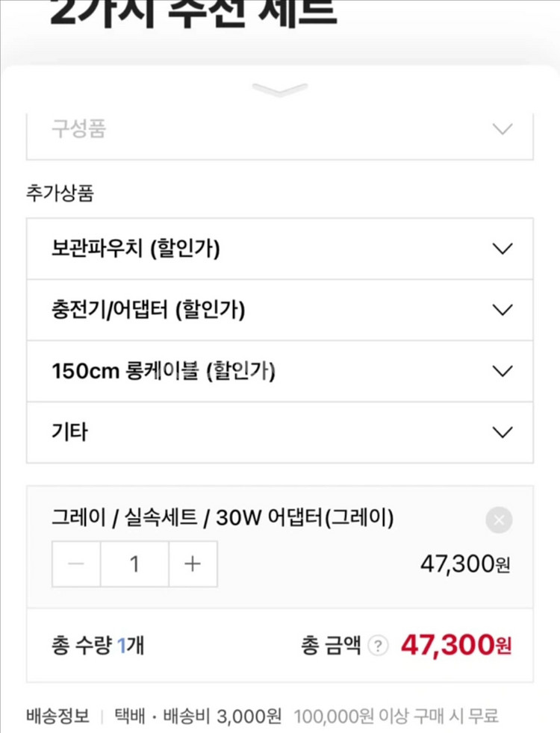Image resolution: width=560 pixels, height=733 pixels.
Task: Click the down arrow on the 기타 row
Action: pyautogui.click(x=503, y=432)
